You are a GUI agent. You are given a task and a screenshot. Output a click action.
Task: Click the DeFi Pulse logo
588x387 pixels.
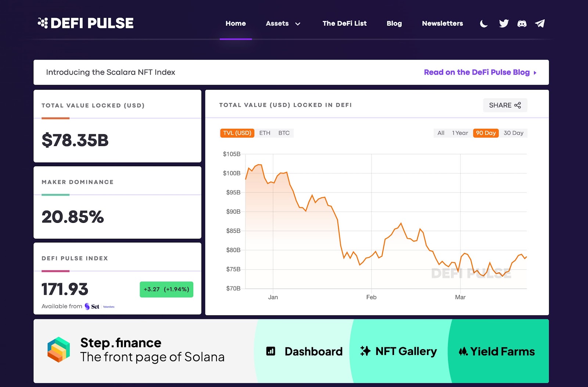point(86,23)
